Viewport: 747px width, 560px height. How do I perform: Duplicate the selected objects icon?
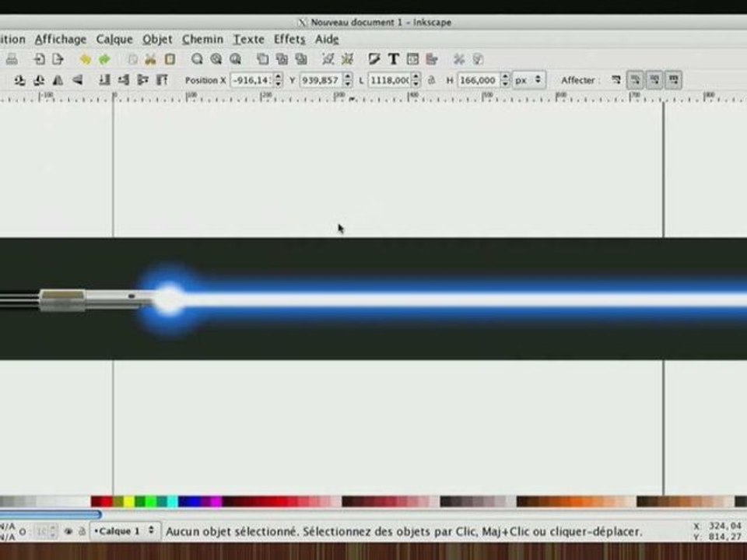pyautogui.click(x=262, y=59)
